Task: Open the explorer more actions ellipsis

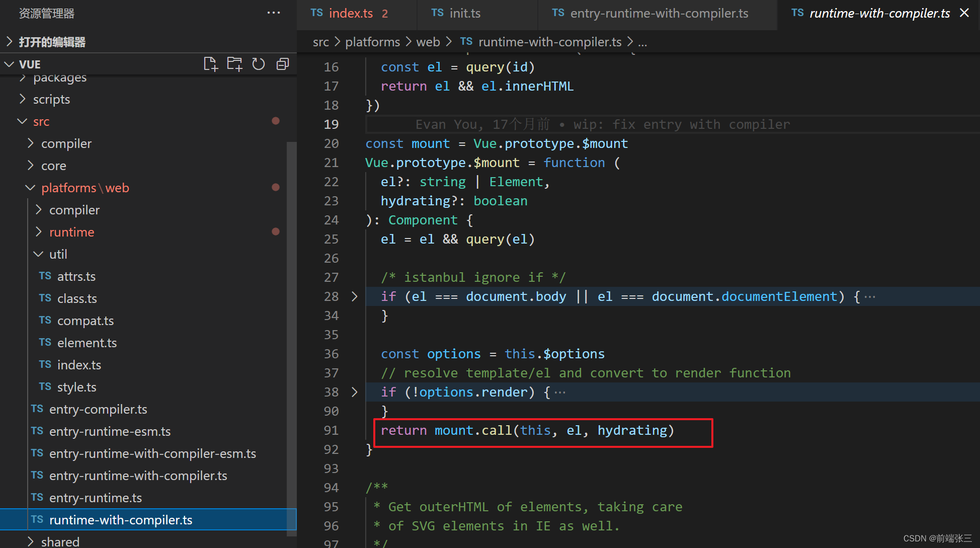Action: tap(274, 13)
